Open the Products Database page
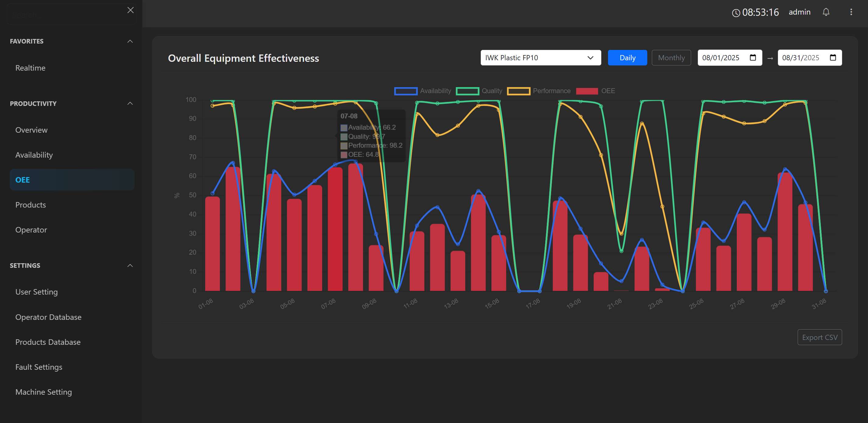 (x=48, y=342)
